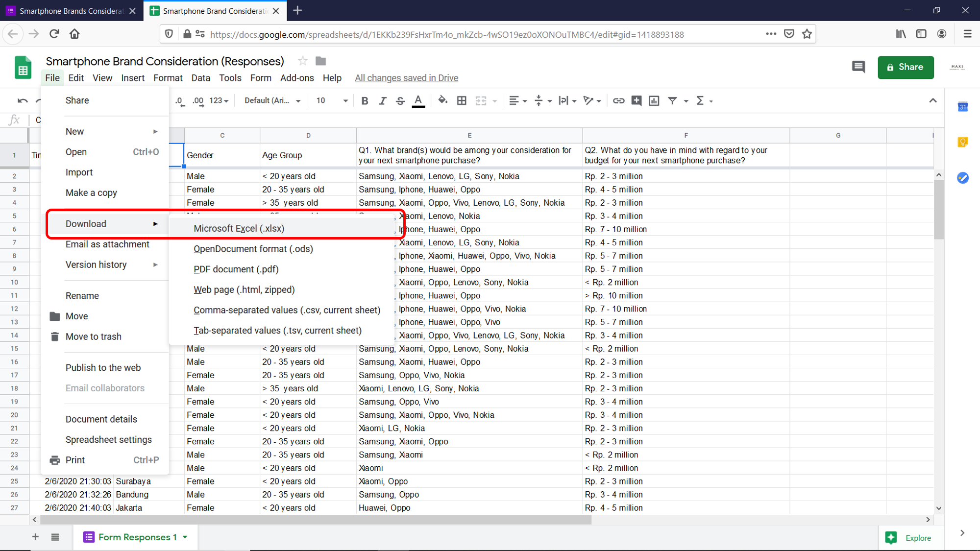Click the horizontal scrollbar at bottom

coord(316,520)
